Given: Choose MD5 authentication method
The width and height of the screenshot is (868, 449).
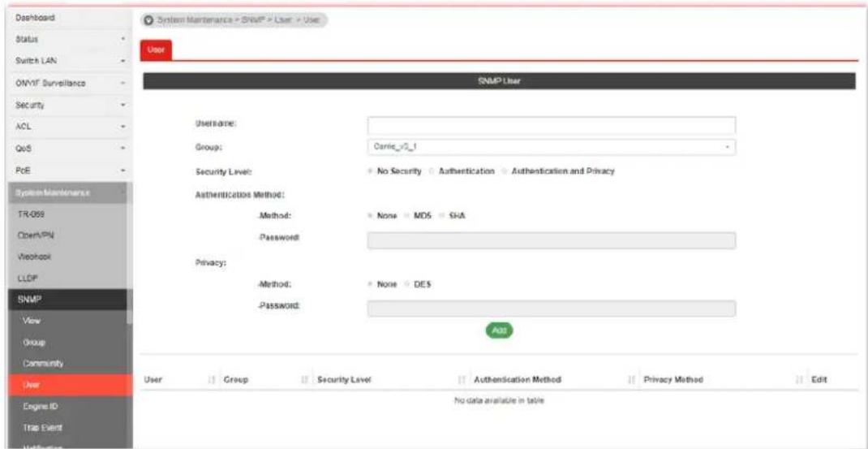Looking at the screenshot, I should coord(407,216).
